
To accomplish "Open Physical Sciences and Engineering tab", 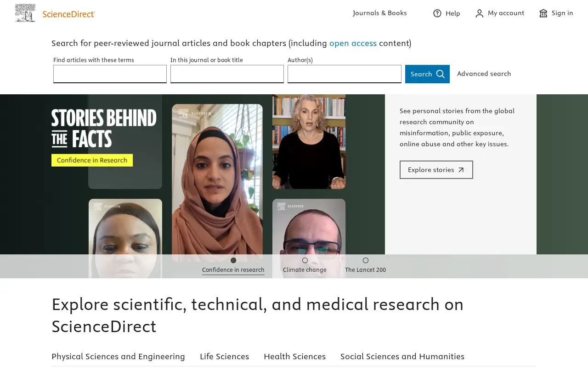I will [118, 356].
